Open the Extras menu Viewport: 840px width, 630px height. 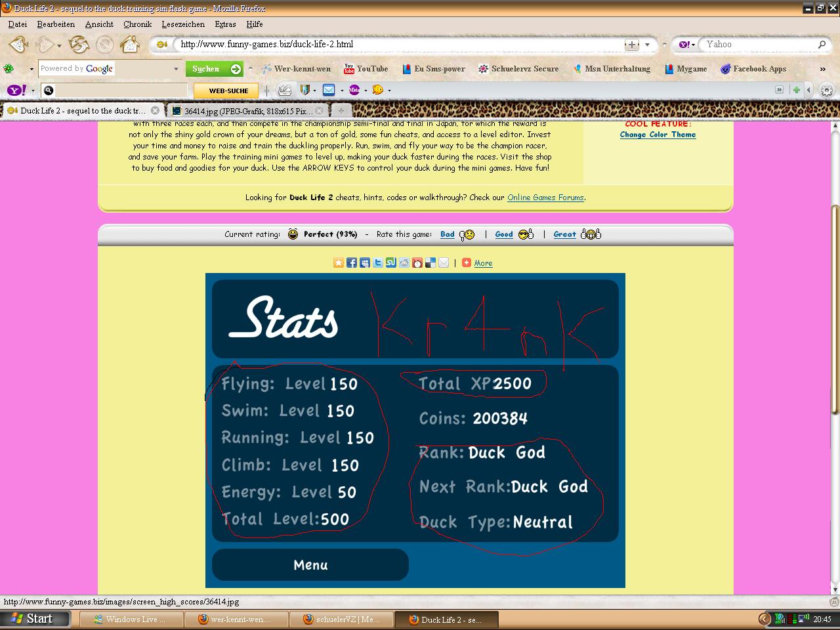click(x=225, y=24)
